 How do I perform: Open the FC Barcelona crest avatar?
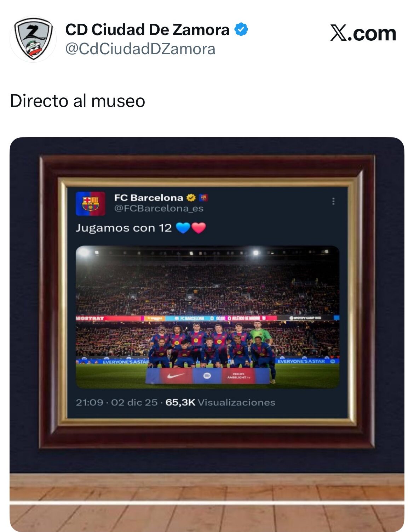[91, 204]
